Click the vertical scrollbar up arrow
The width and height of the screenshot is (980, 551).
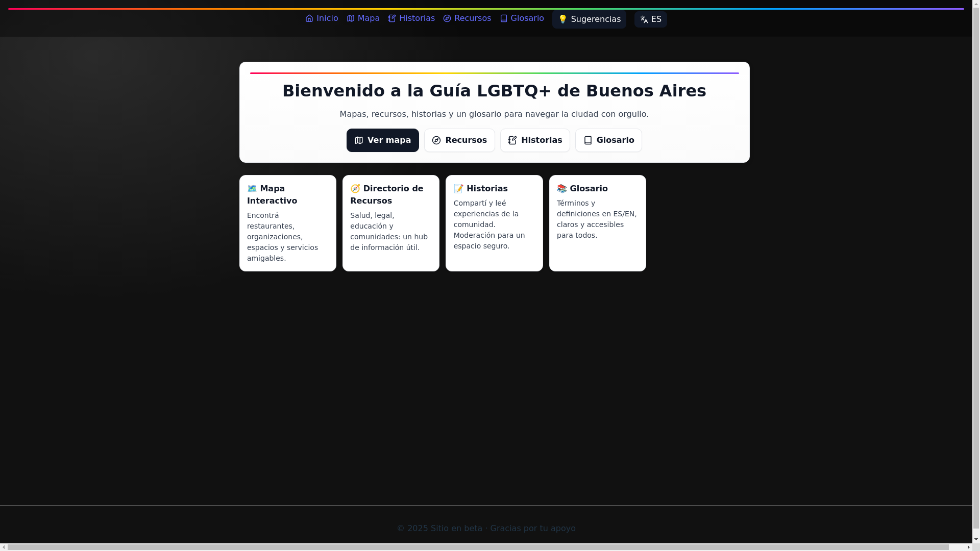pyautogui.click(x=976, y=4)
